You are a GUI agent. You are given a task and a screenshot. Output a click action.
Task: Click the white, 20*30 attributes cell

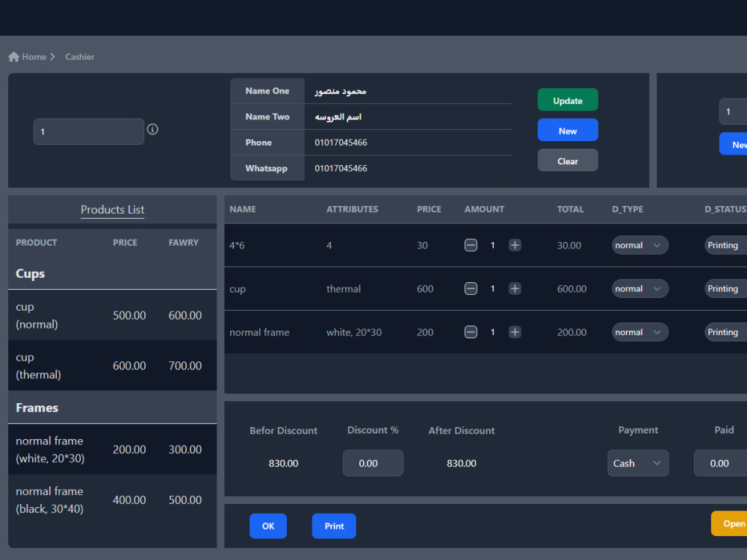click(354, 332)
